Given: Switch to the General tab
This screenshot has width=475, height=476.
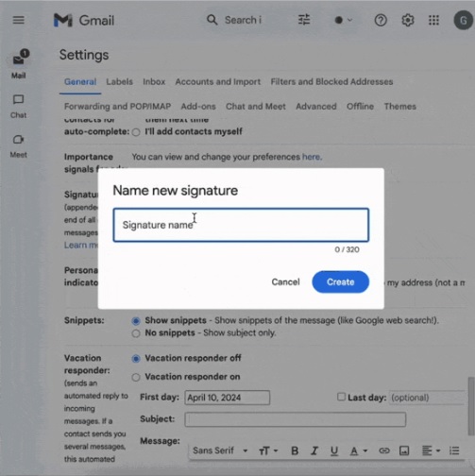Looking at the screenshot, I should pyautogui.click(x=80, y=82).
